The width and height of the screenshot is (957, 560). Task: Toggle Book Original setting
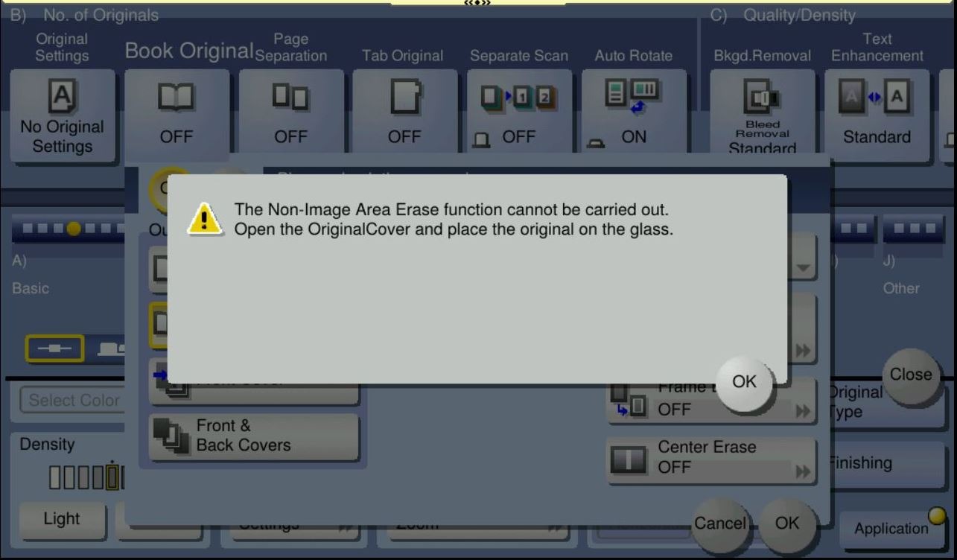(177, 115)
